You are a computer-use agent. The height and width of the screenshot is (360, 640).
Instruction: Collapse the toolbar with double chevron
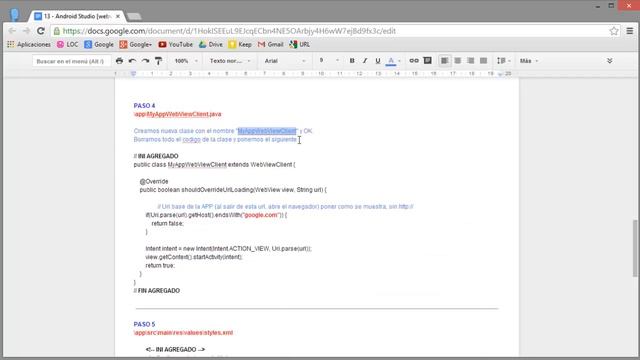tap(609, 61)
